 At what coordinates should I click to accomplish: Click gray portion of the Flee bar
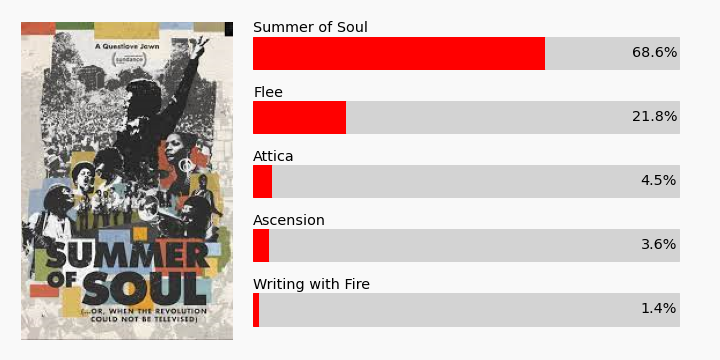[513, 118]
